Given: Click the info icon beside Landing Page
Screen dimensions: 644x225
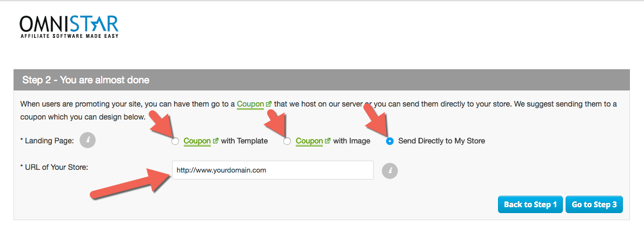Looking at the screenshot, I should 88,141.
